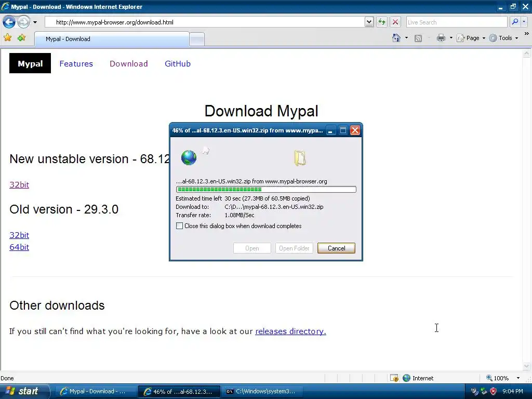The image size is (532, 399).
Task: Click the browser Forward arrow button
Action: pyautogui.click(x=23, y=22)
